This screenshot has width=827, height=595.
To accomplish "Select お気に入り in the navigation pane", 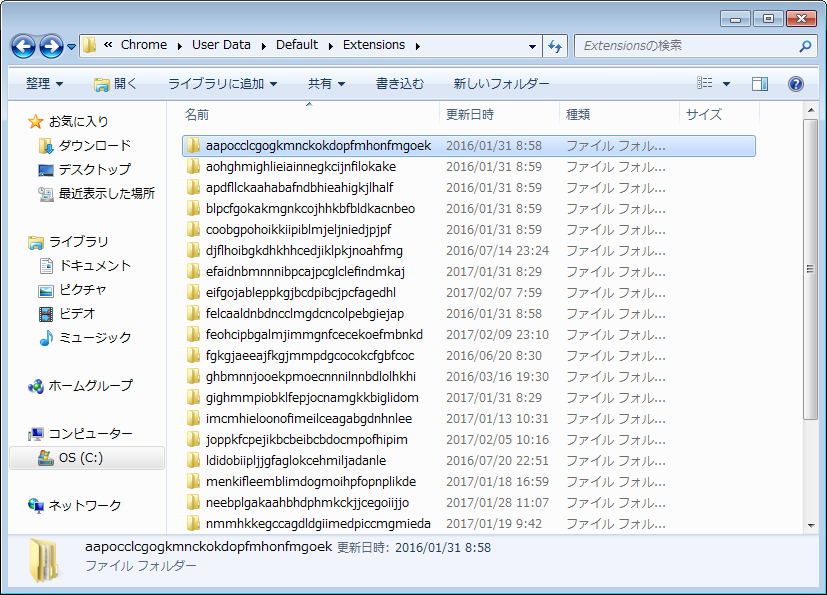I will [x=68, y=121].
